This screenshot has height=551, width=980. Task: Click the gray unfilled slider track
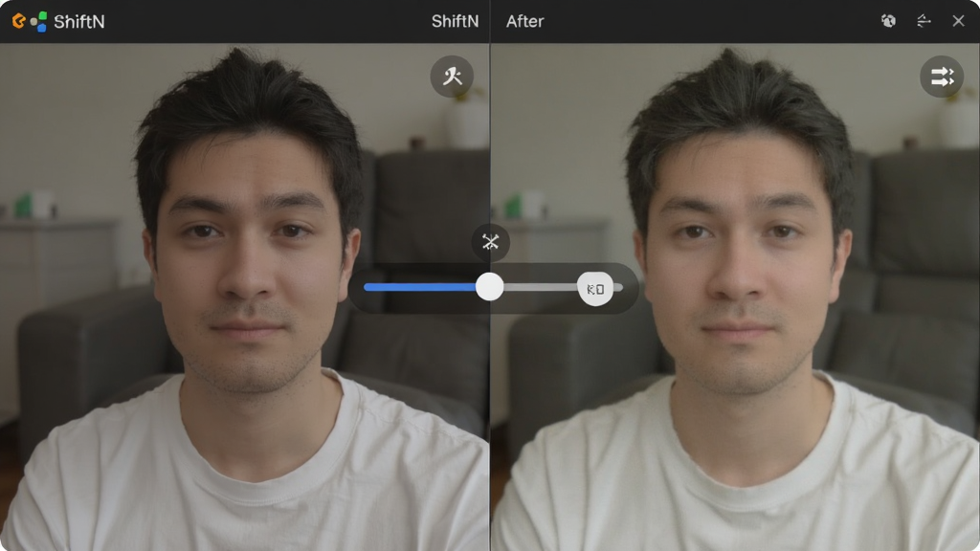point(541,287)
